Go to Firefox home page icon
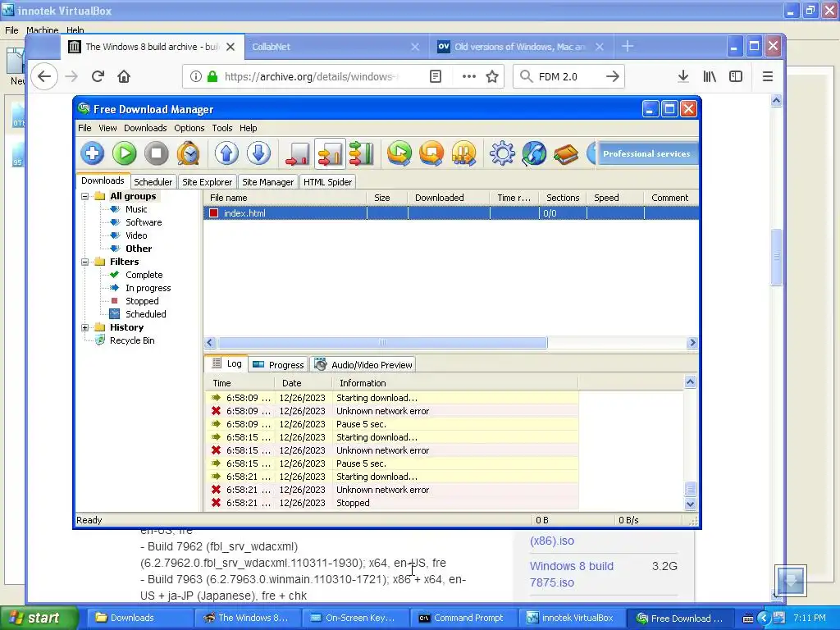 (124, 76)
